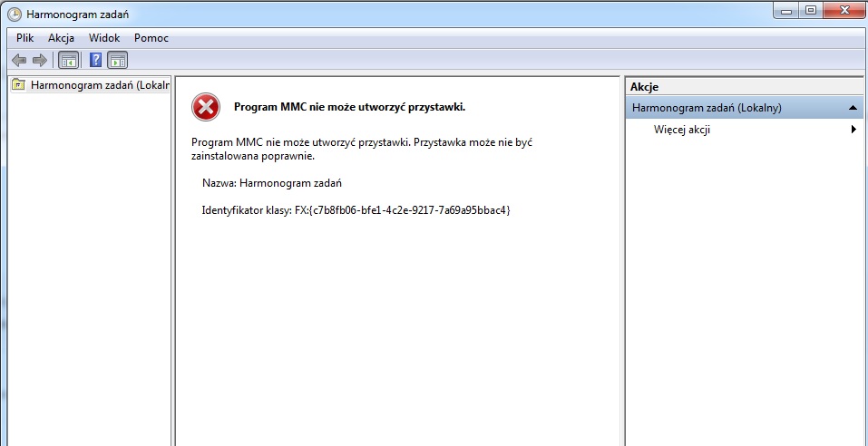Click the bold error heading about MMC
868x446 pixels.
point(349,107)
